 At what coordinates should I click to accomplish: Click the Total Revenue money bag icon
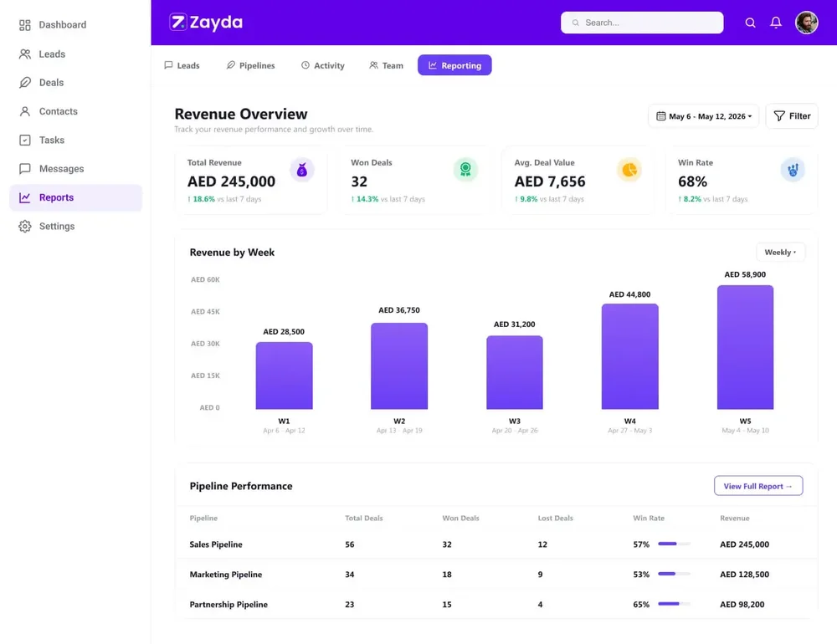coord(301,170)
